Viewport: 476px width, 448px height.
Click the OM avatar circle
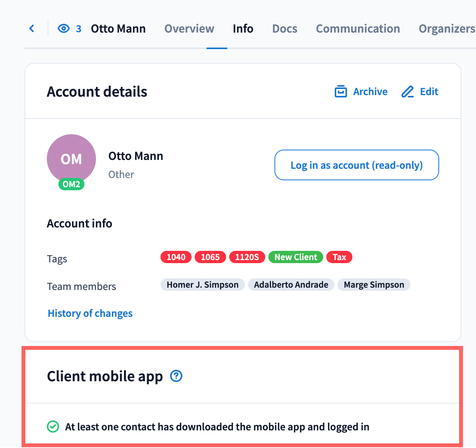click(x=71, y=158)
